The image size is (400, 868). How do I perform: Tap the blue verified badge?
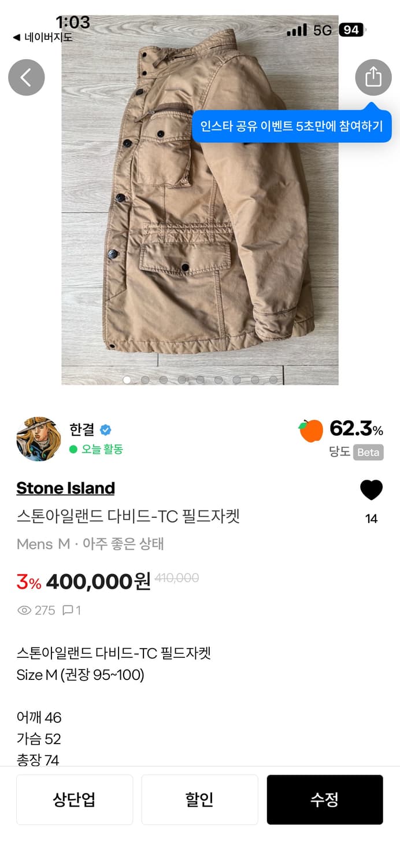(105, 430)
